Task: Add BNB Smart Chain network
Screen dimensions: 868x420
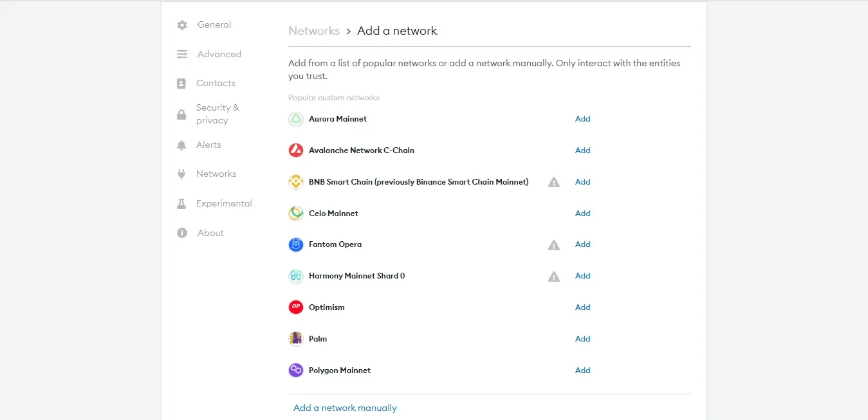Action: (583, 182)
